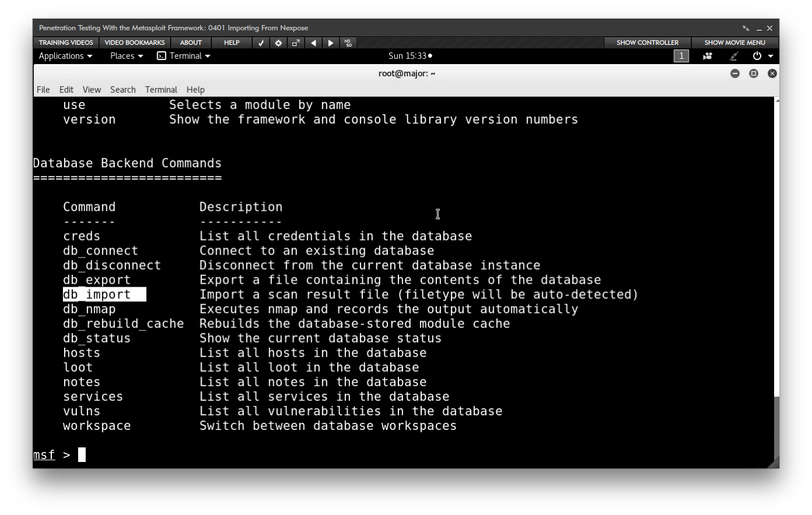Click the checkmark icon in player toolbar
This screenshot has width=812, height=515.
pyautogui.click(x=261, y=43)
